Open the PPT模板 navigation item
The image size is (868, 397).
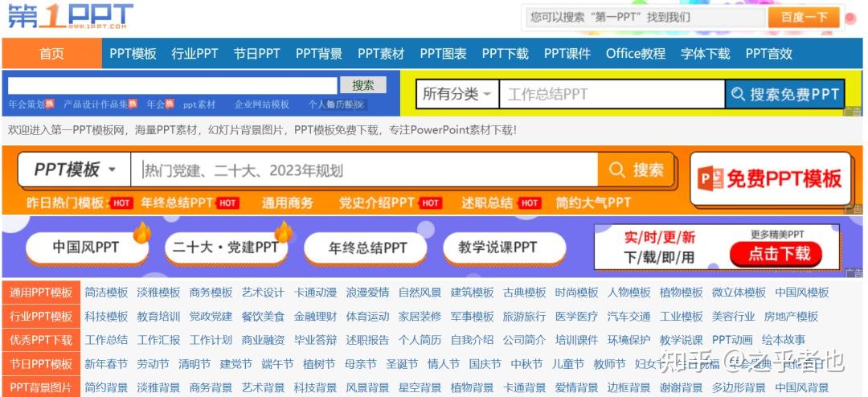click(133, 54)
